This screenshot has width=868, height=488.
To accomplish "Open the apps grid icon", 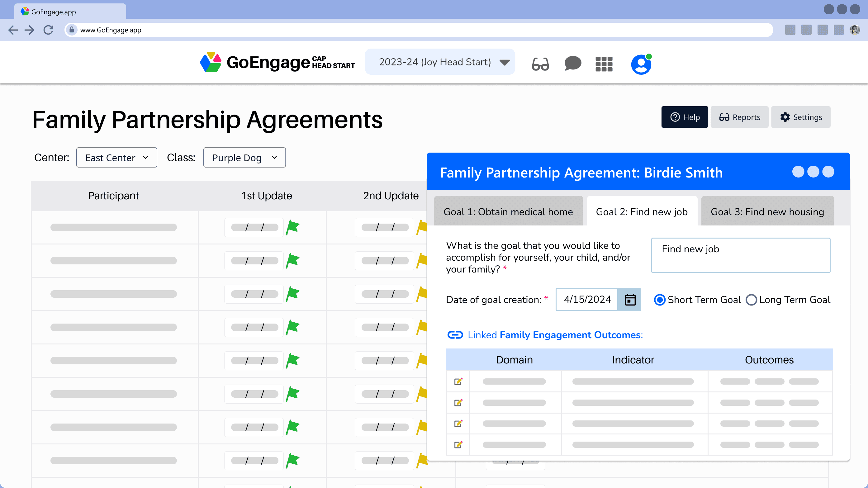I will click(x=604, y=64).
